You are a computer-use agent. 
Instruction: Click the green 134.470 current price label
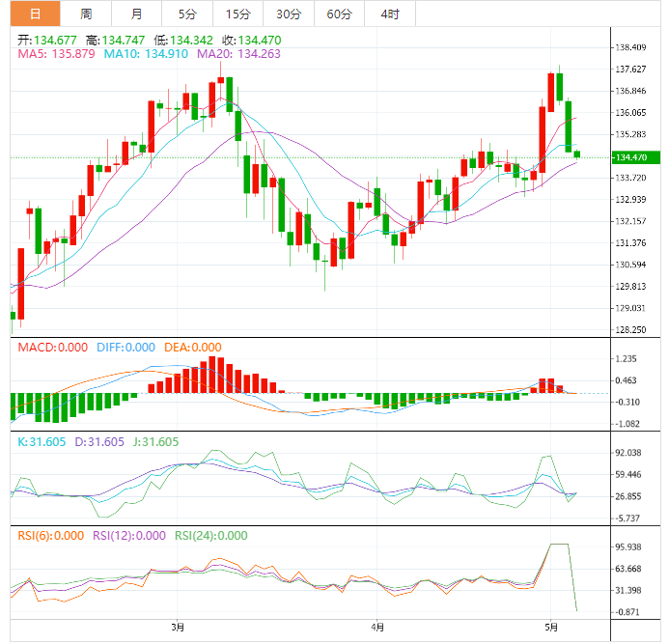tap(636, 157)
